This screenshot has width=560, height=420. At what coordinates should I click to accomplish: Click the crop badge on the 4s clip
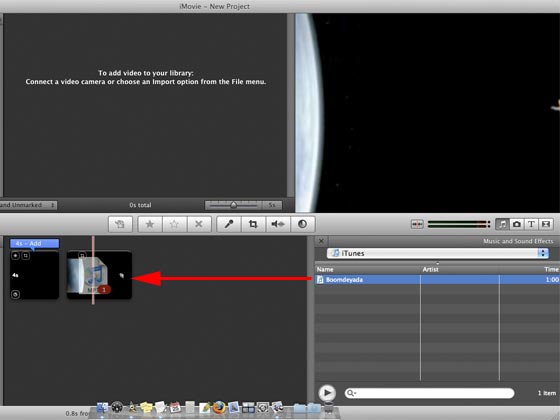pos(26,256)
